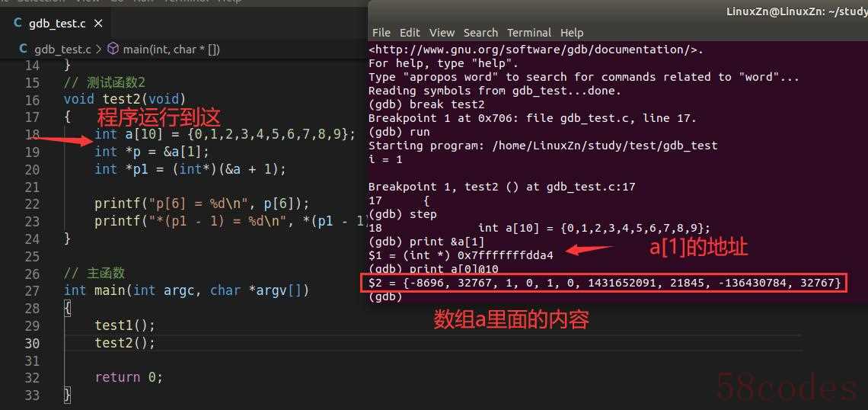Screen dimensions: 868x410
Task: Open gdb_test.c breadcrumb item
Action: pyautogui.click(x=62, y=50)
